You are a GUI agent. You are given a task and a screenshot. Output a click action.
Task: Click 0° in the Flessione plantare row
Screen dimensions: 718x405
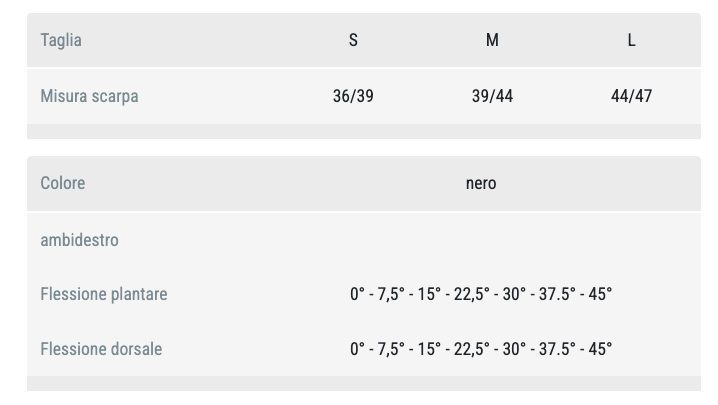click(358, 295)
